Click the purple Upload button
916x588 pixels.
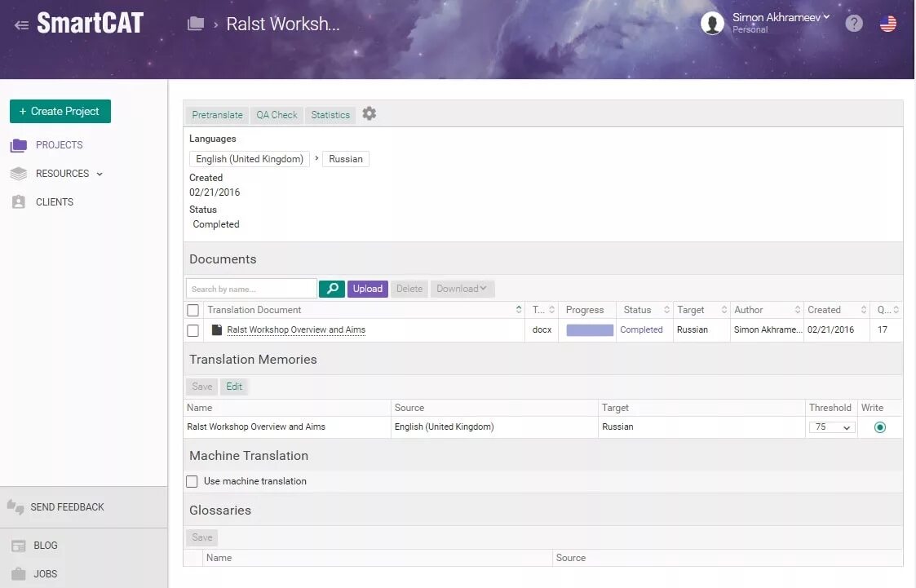pos(367,289)
